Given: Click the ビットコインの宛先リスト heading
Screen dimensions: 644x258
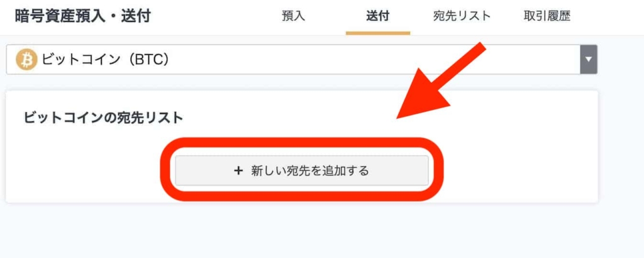Looking at the screenshot, I should point(103,118).
